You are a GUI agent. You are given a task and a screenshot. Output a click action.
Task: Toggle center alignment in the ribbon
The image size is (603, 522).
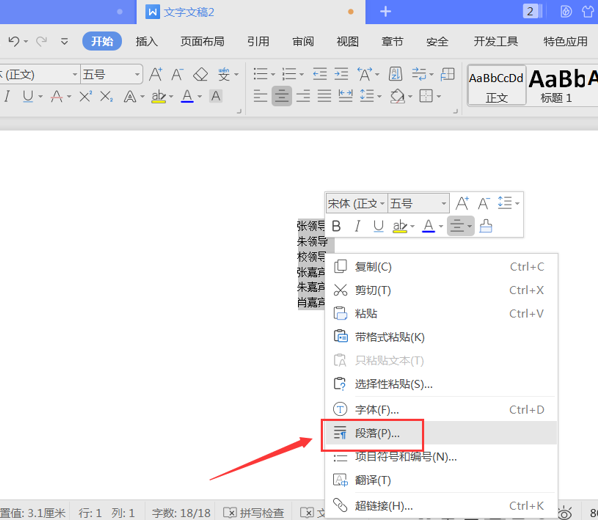[282, 96]
